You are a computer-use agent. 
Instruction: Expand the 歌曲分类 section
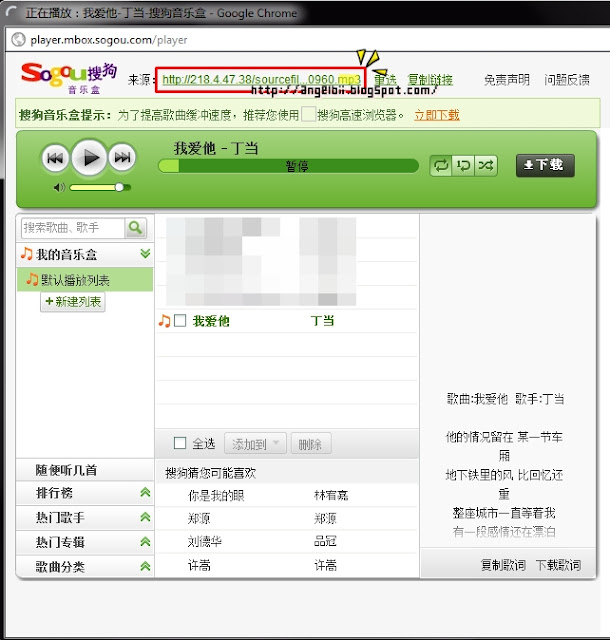pyautogui.click(x=145, y=566)
